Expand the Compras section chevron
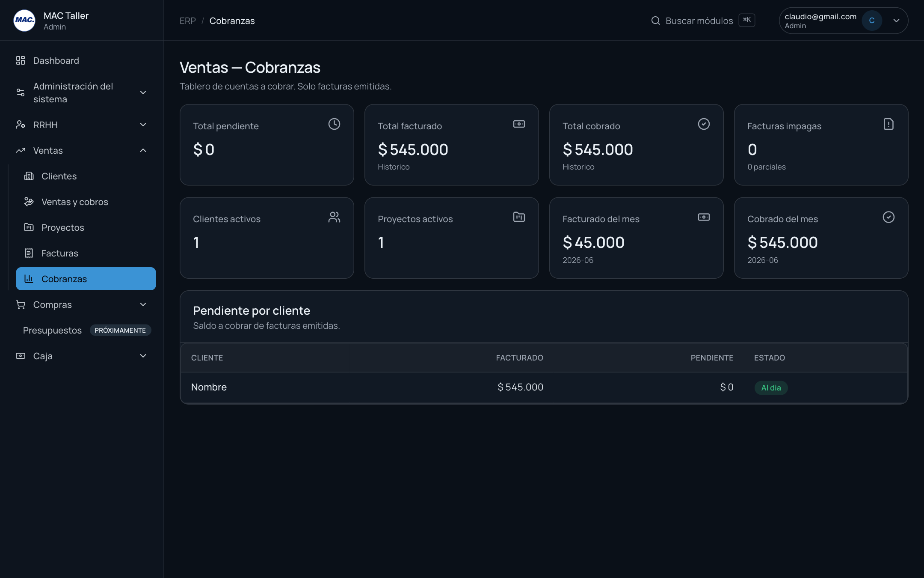Image resolution: width=924 pixels, height=578 pixels. coord(143,304)
